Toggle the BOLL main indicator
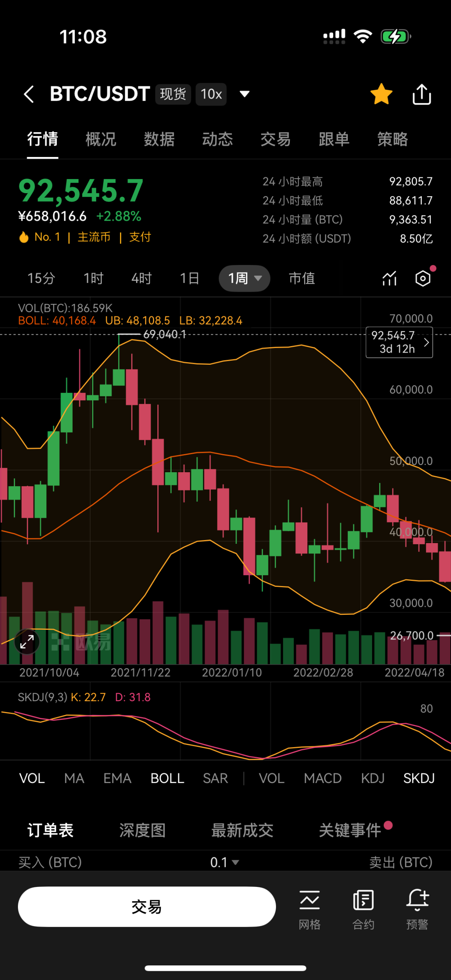451x980 pixels. point(167,778)
